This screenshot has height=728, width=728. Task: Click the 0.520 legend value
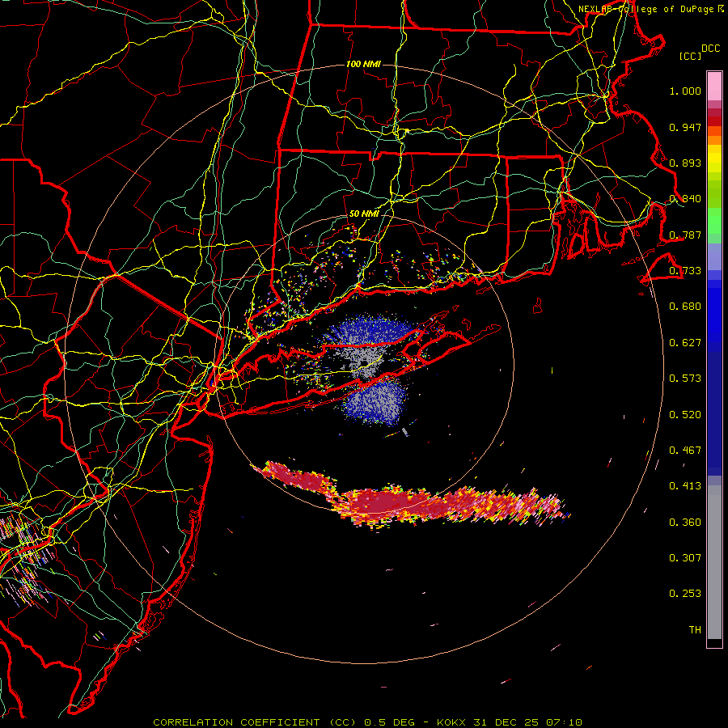coord(685,415)
